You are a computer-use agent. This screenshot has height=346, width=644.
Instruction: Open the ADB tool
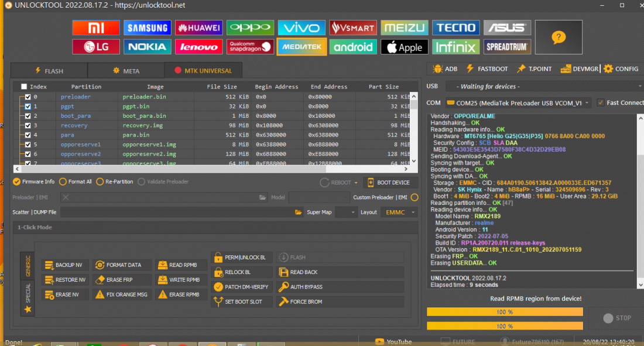tap(445, 68)
